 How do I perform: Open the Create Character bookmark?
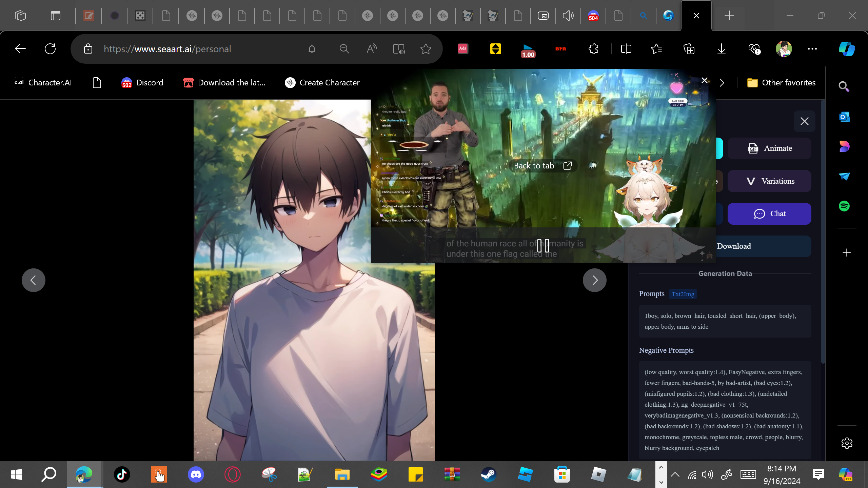[x=322, y=83]
